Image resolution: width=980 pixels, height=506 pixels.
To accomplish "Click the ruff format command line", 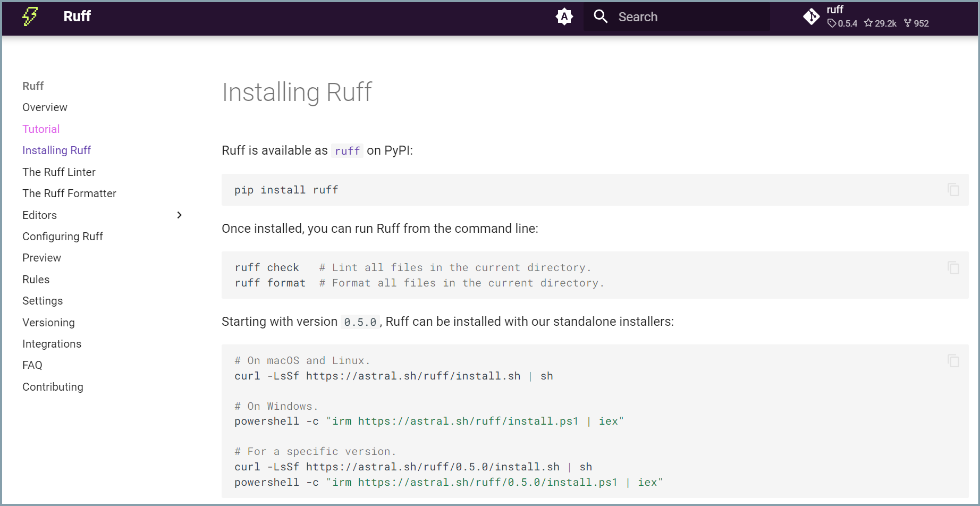I will pyautogui.click(x=270, y=283).
